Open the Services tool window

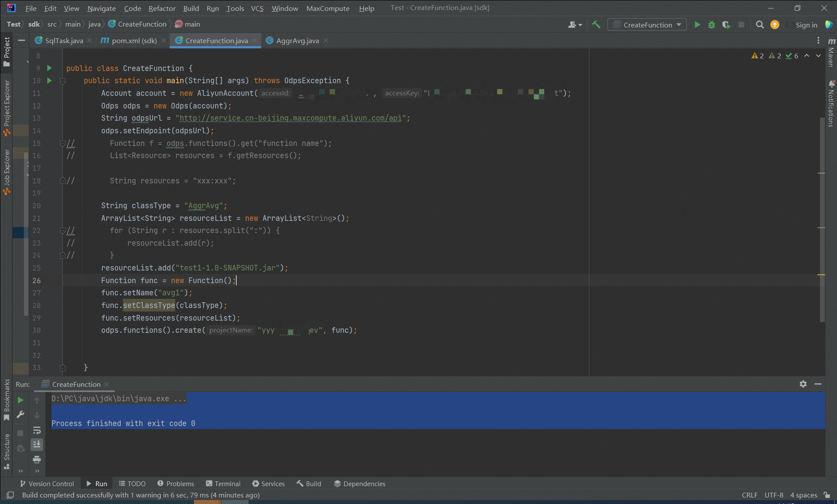[x=269, y=484]
